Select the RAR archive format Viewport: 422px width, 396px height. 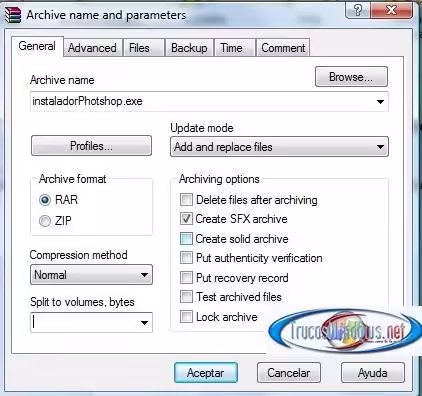click(x=58, y=200)
